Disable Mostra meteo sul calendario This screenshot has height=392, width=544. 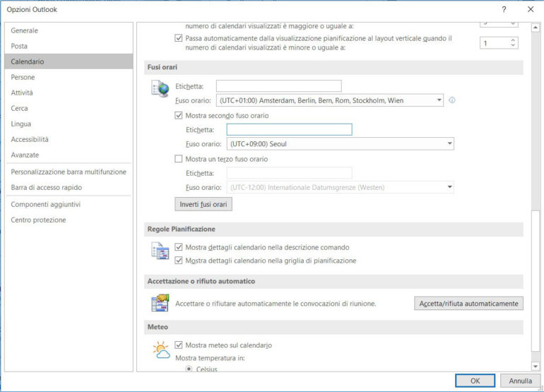pos(178,345)
